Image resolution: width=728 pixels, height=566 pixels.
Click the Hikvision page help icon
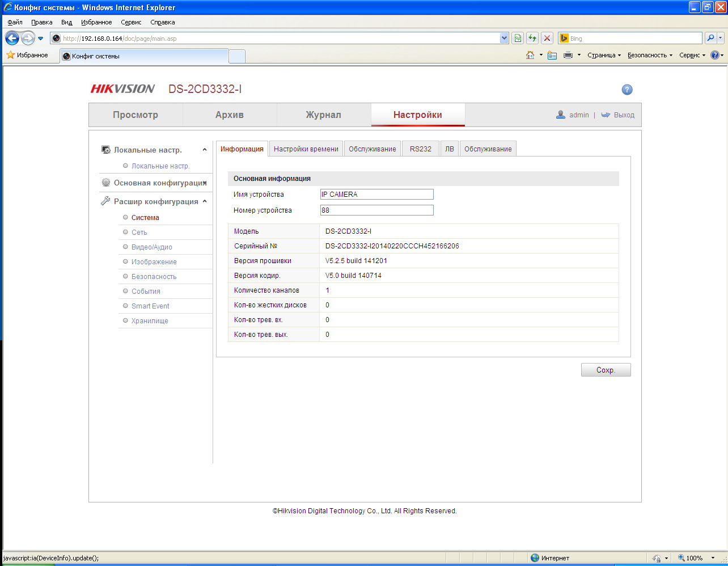pyautogui.click(x=627, y=90)
